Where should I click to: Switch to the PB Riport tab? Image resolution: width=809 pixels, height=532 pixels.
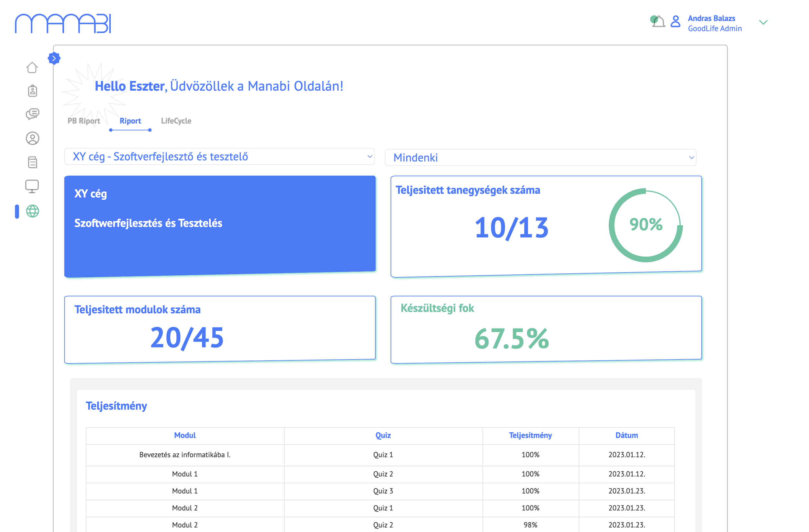click(x=83, y=121)
